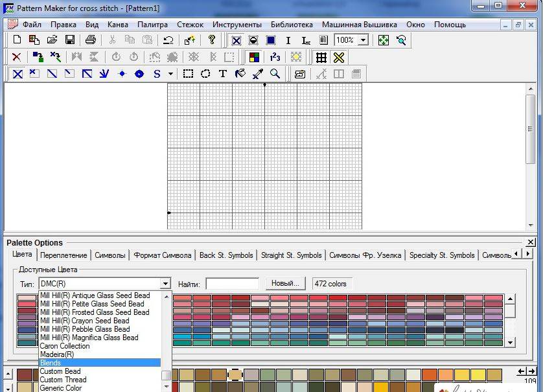Open the Палитра menu
Viewport: 543px width, 392px height.
pyautogui.click(x=152, y=25)
